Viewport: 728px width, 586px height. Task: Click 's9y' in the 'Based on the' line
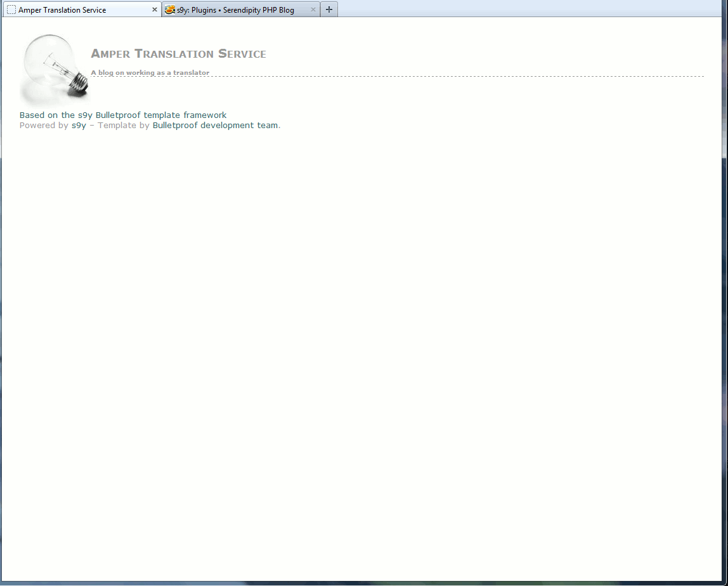click(85, 115)
